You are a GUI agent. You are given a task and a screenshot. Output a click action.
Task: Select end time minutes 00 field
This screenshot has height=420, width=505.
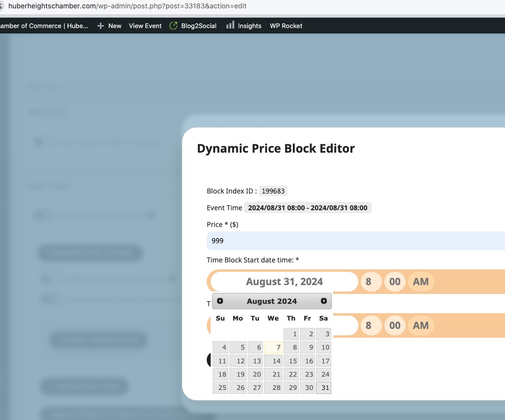click(x=395, y=325)
